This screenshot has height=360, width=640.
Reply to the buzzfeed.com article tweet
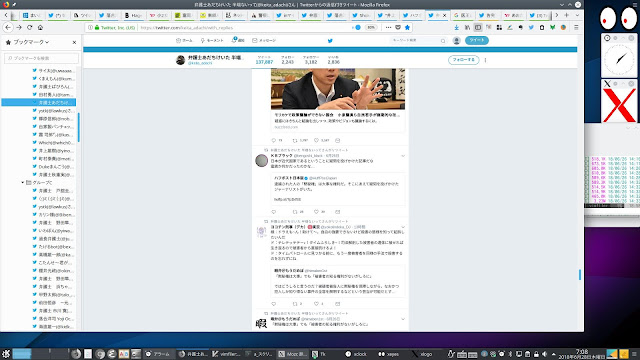click(x=274, y=140)
